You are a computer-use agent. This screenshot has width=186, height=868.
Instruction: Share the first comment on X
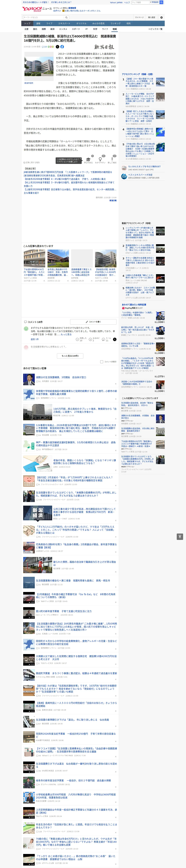115,339
